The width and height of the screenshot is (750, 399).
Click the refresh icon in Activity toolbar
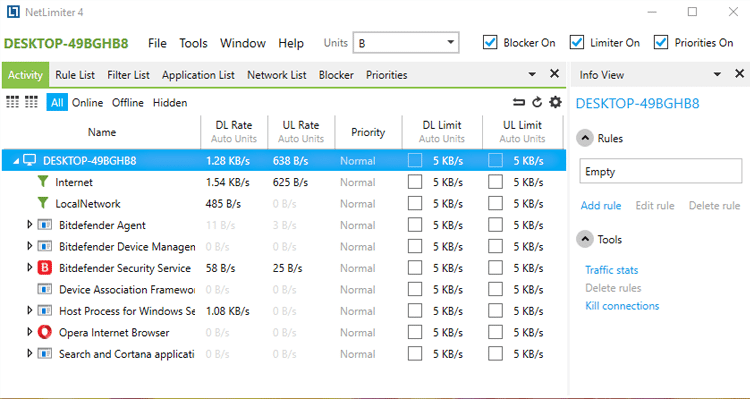(537, 102)
